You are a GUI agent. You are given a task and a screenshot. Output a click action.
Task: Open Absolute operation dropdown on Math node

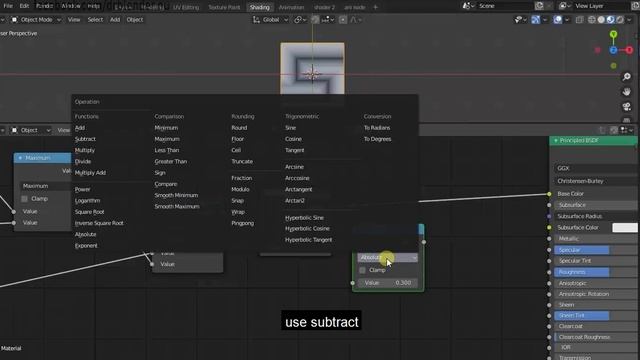click(387, 258)
